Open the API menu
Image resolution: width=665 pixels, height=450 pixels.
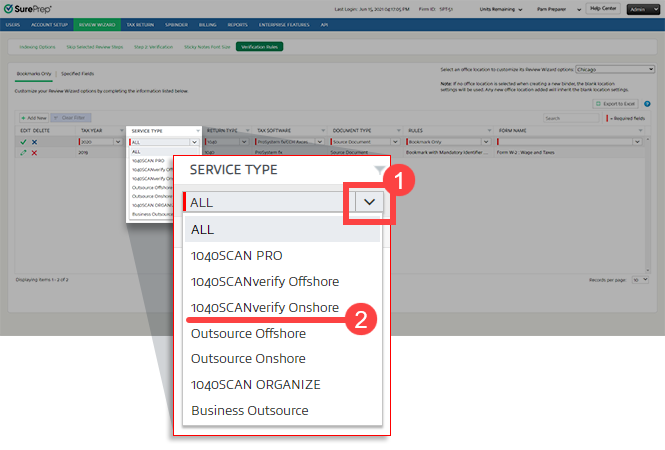(x=324, y=25)
